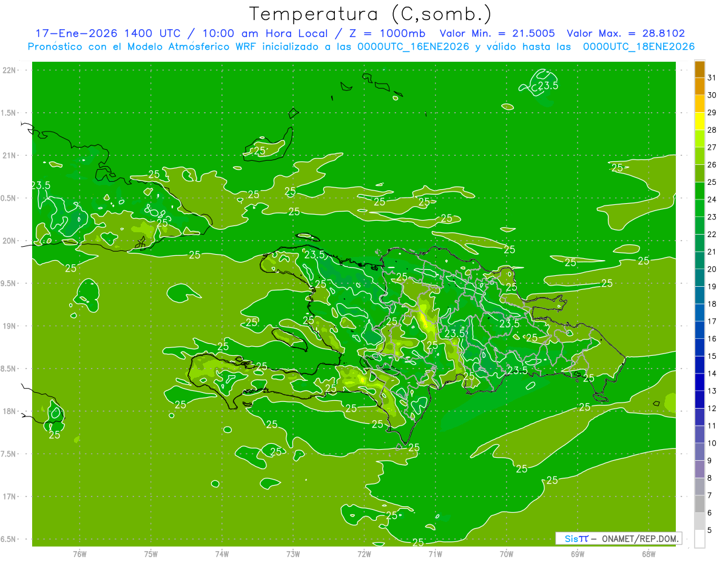
Task: Click the legend value "20"
Action: (x=712, y=269)
